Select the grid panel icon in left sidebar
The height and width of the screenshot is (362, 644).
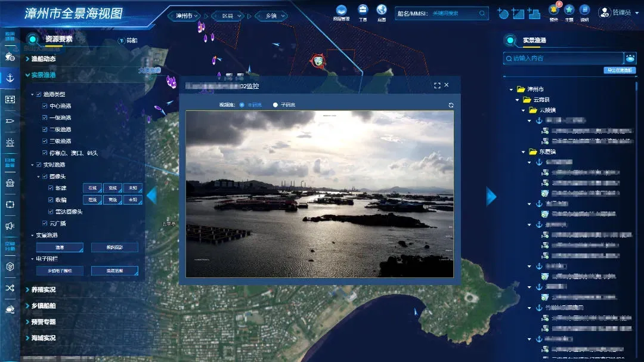10,100
